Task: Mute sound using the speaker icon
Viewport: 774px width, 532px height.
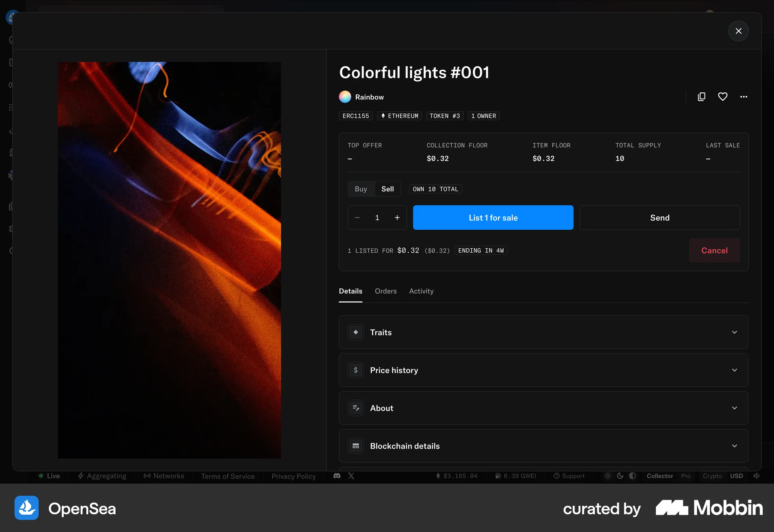Action: (x=757, y=476)
